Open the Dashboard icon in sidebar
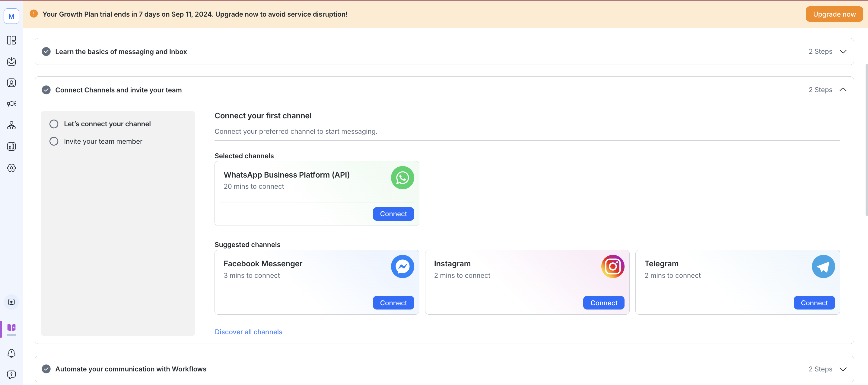 click(x=11, y=40)
